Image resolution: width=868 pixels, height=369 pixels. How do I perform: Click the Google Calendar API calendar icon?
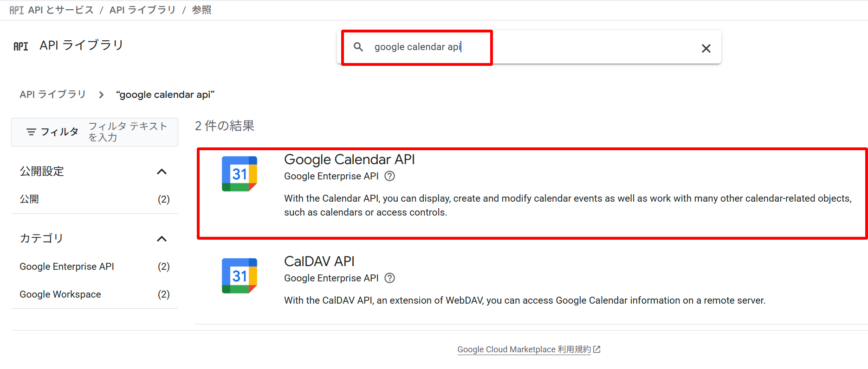click(240, 174)
